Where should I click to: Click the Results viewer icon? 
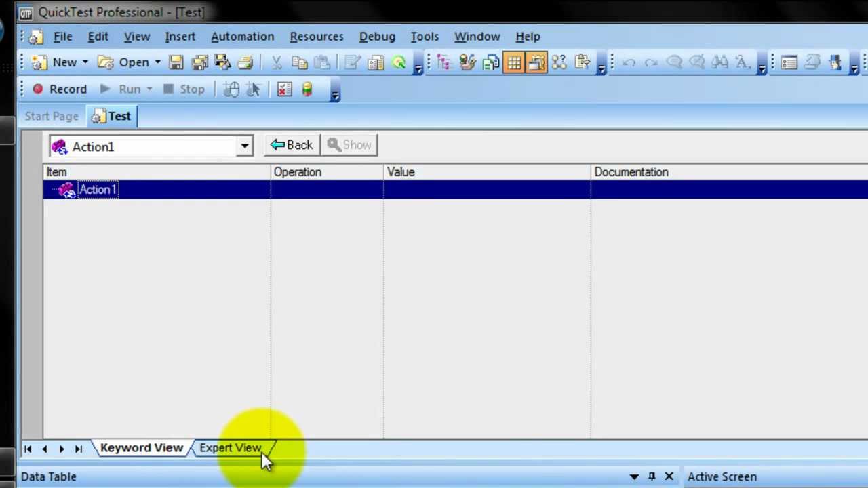[x=376, y=62]
